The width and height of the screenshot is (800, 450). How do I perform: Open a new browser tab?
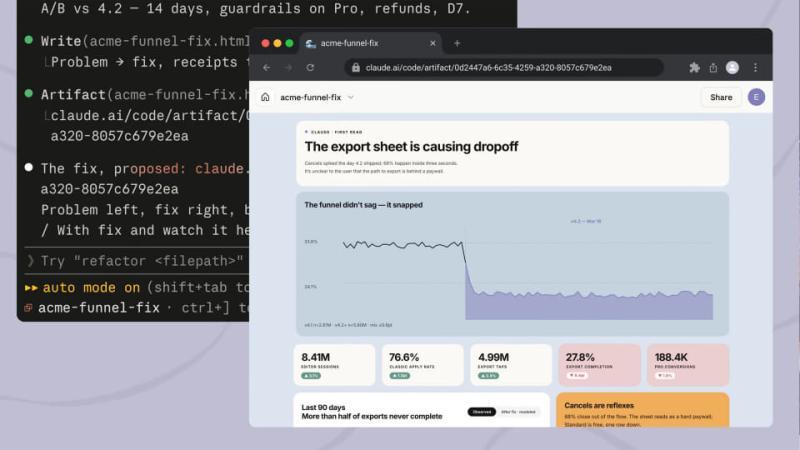pos(457,43)
